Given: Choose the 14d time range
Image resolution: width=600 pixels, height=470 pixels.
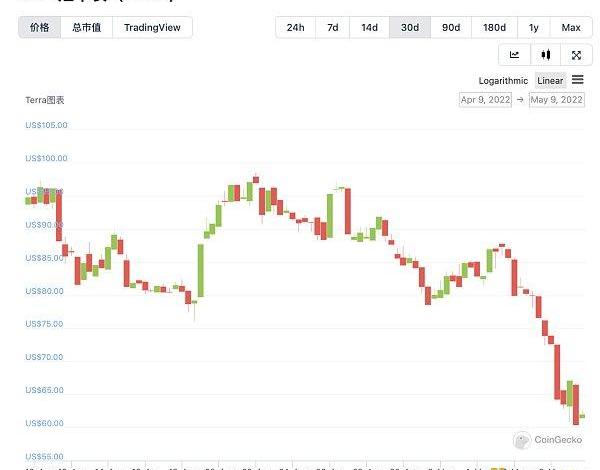Looking at the screenshot, I should coord(370,27).
